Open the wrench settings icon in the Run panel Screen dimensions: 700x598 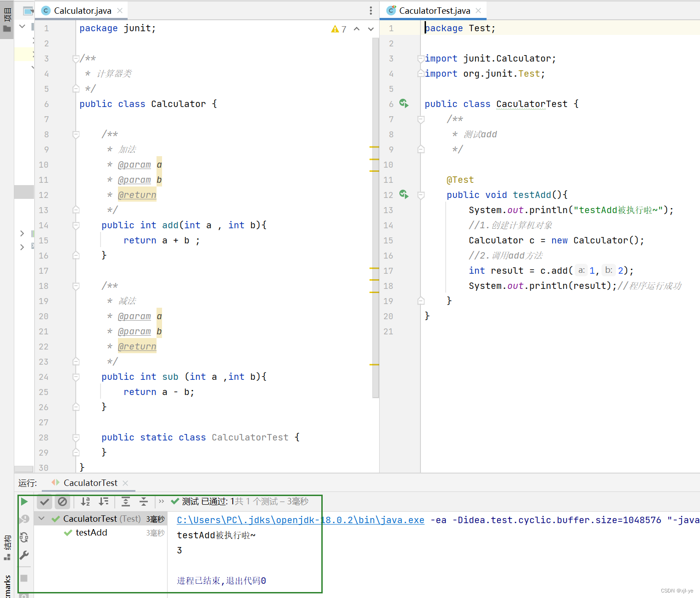pyautogui.click(x=24, y=555)
